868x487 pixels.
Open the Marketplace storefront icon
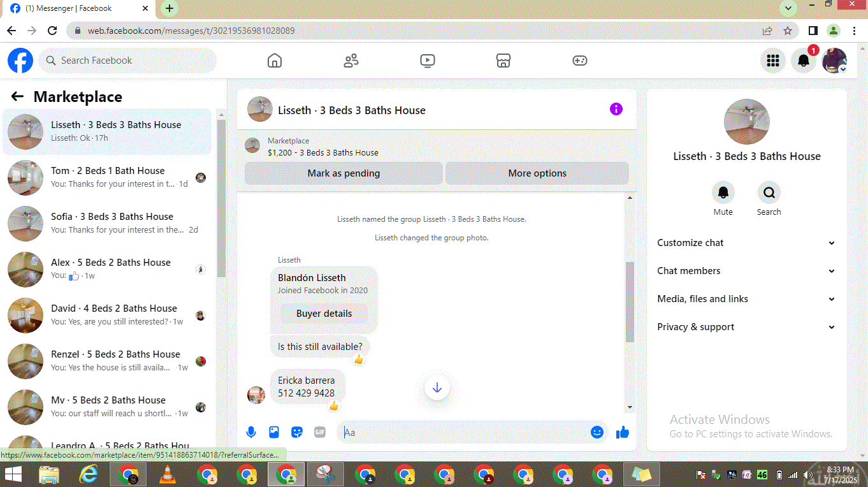(503, 61)
